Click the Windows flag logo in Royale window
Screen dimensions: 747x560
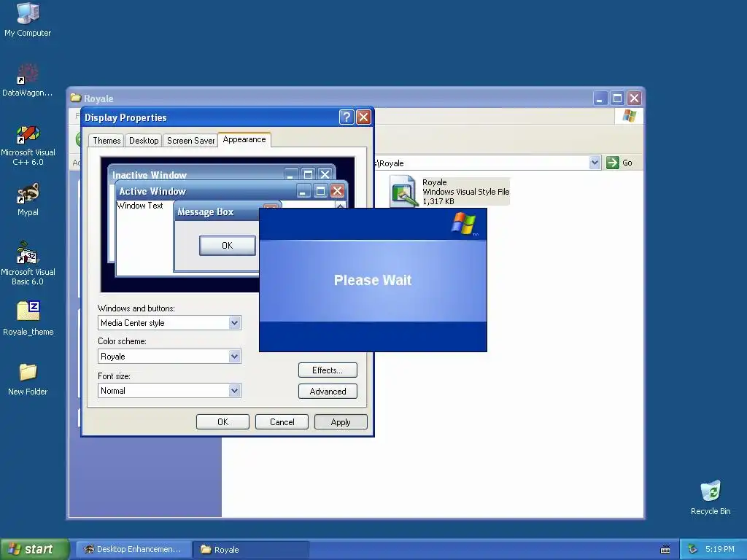629,116
